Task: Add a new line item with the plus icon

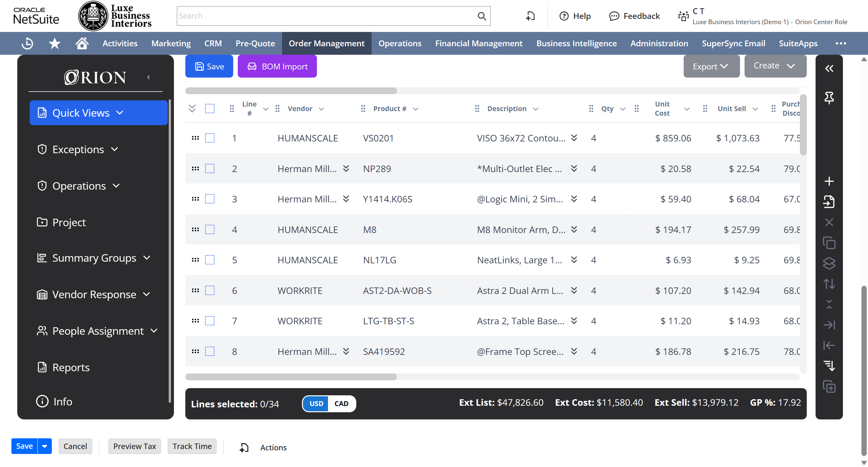Action: pyautogui.click(x=829, y=181)
